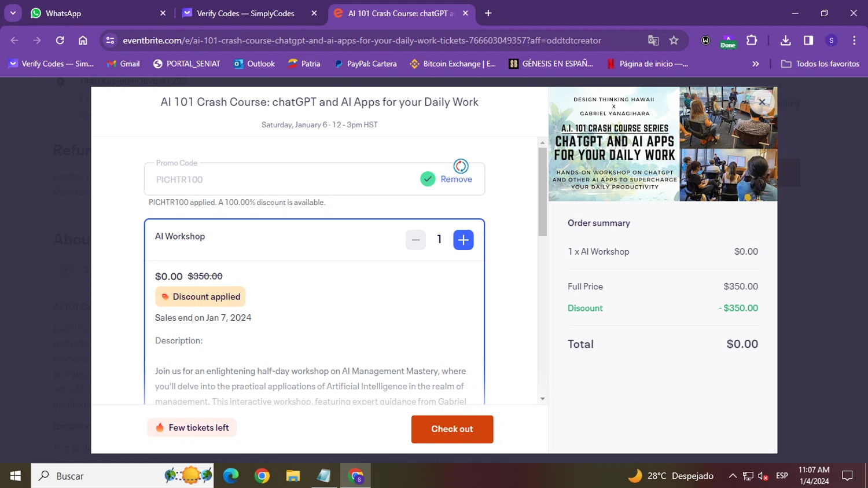
Task: Open the PORTAL_SENIAT bookmark
Action: 186,64
